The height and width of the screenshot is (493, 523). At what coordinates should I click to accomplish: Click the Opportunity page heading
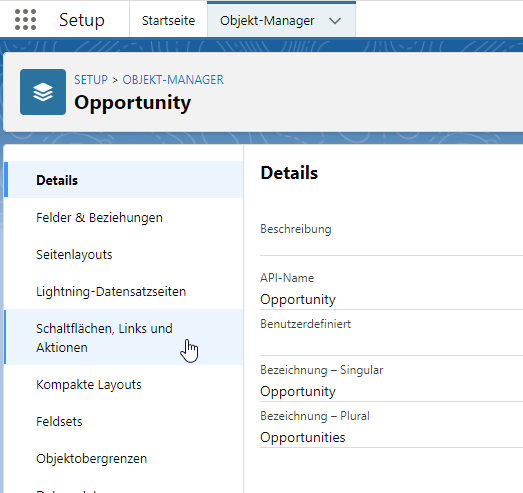click(132, 103)
